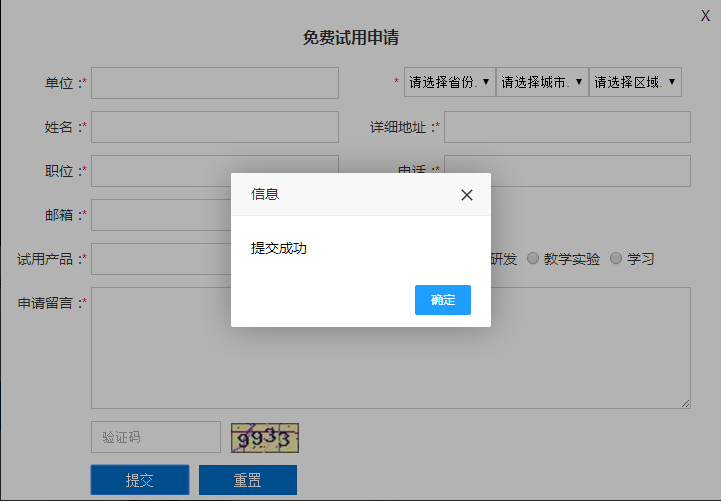
Task: Select the 教学实验 radio button
Action: click(534, 258)
